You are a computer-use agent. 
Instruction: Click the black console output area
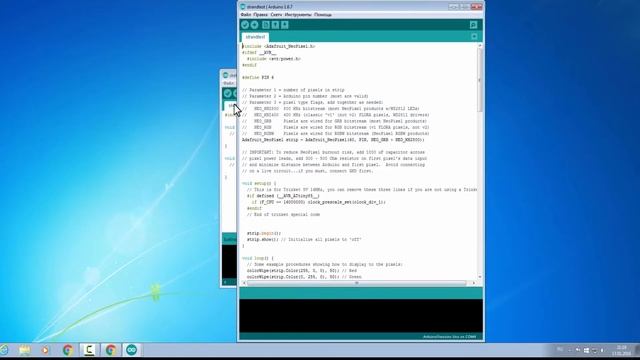[x=361, y=316]
